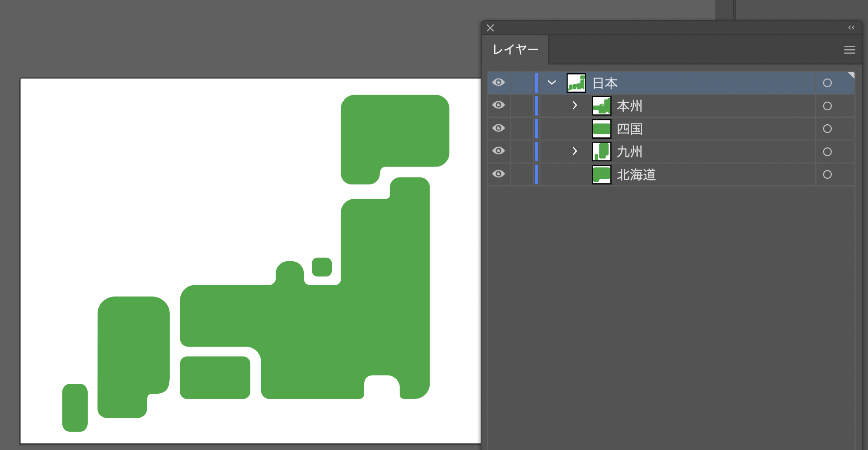Click the 四国 layer thumbnail
This screenshot has width=868, height=450.
(x=601, y=128)
